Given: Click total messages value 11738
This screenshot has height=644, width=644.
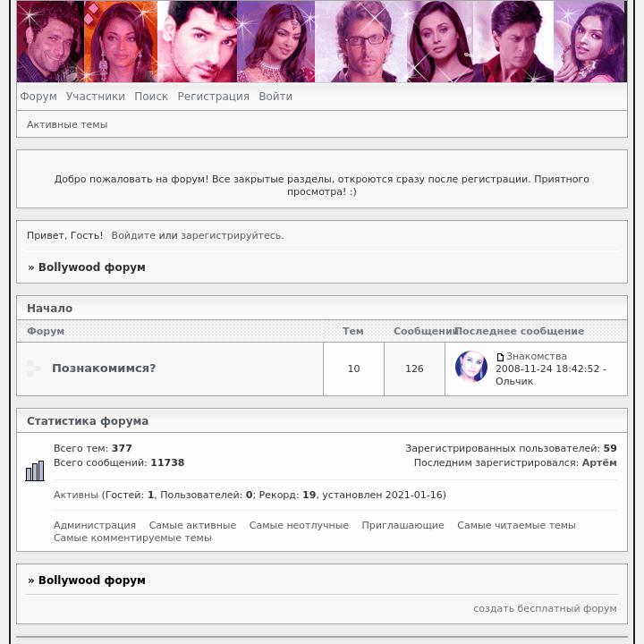Looking at the screenshot, I should (x=167, y=463).
